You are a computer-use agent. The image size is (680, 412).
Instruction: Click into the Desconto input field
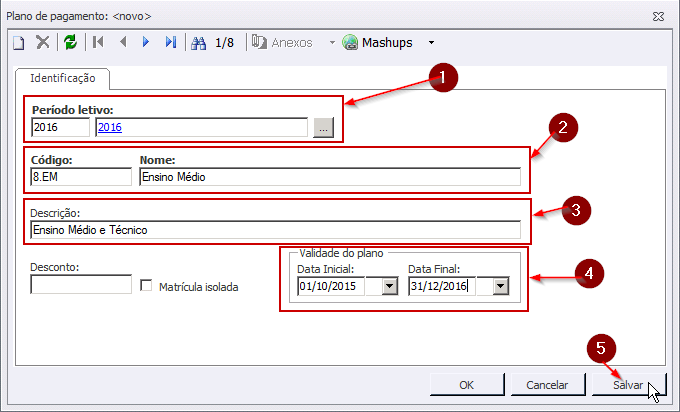click(x=81, y=285)
